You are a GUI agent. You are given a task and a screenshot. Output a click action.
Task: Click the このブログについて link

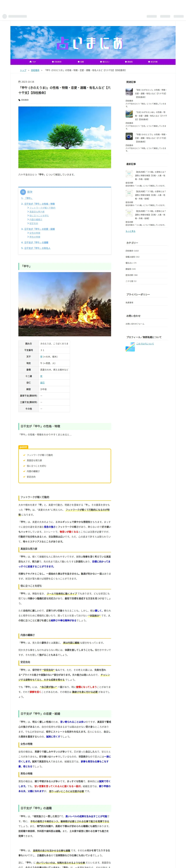(145, 344)
